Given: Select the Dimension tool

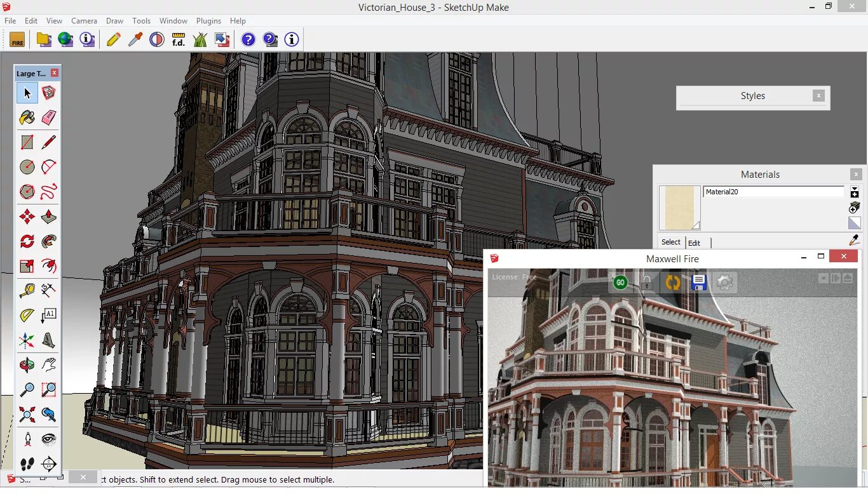Looking at the screenshot, I should [49, 291].
